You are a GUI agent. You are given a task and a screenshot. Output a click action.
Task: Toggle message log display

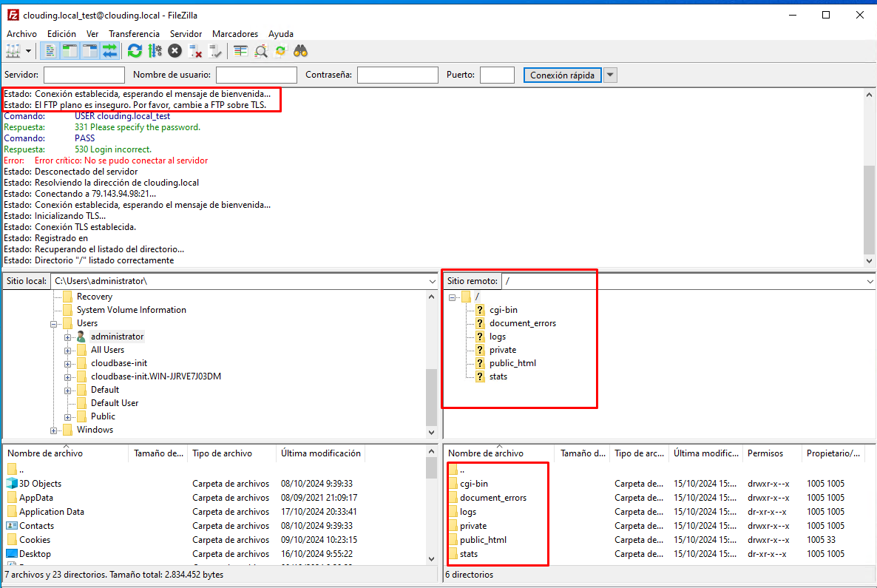point(50,52)
